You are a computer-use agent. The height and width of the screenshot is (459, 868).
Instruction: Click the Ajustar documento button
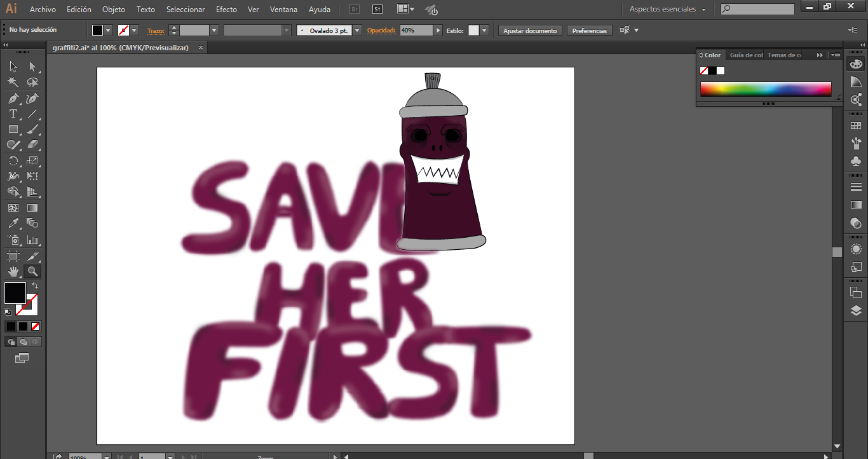pos(530,31)
